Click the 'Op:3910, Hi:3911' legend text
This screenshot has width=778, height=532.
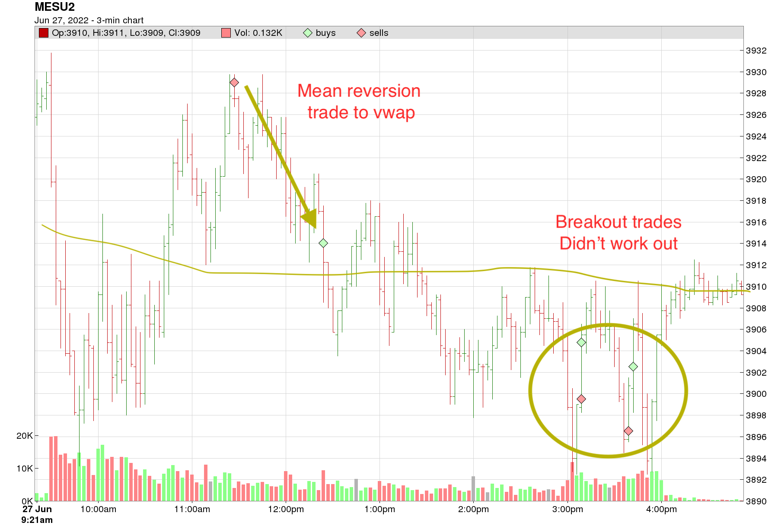coord(89,33)
